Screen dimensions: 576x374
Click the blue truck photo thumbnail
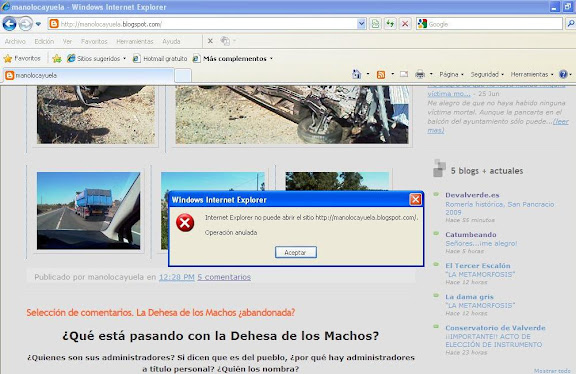[88, 211]
